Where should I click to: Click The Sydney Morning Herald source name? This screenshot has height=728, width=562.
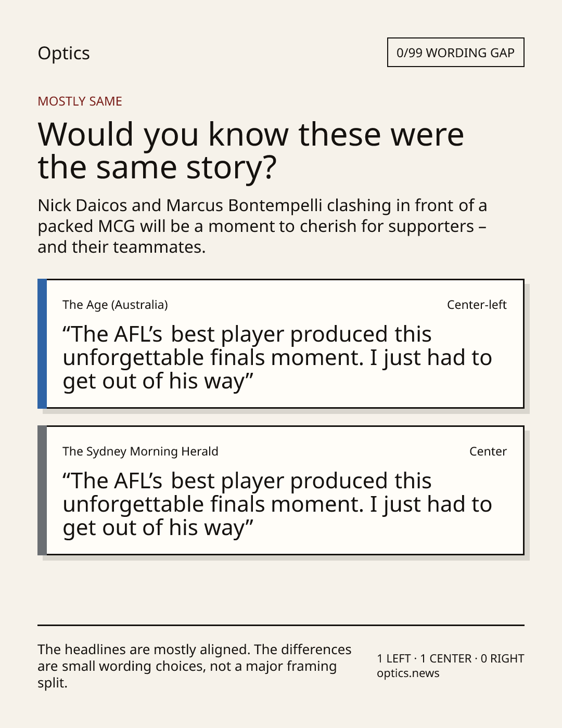click(140, 451)
